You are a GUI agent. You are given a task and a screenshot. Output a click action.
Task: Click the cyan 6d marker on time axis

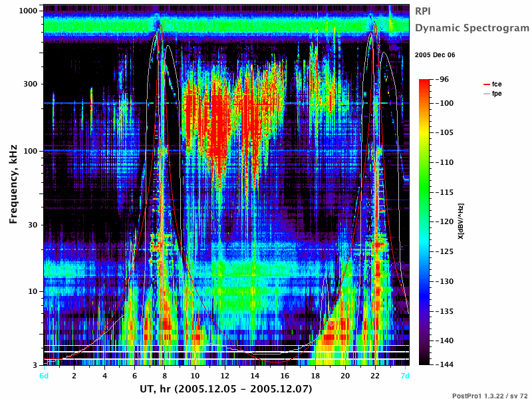(44, 376)
